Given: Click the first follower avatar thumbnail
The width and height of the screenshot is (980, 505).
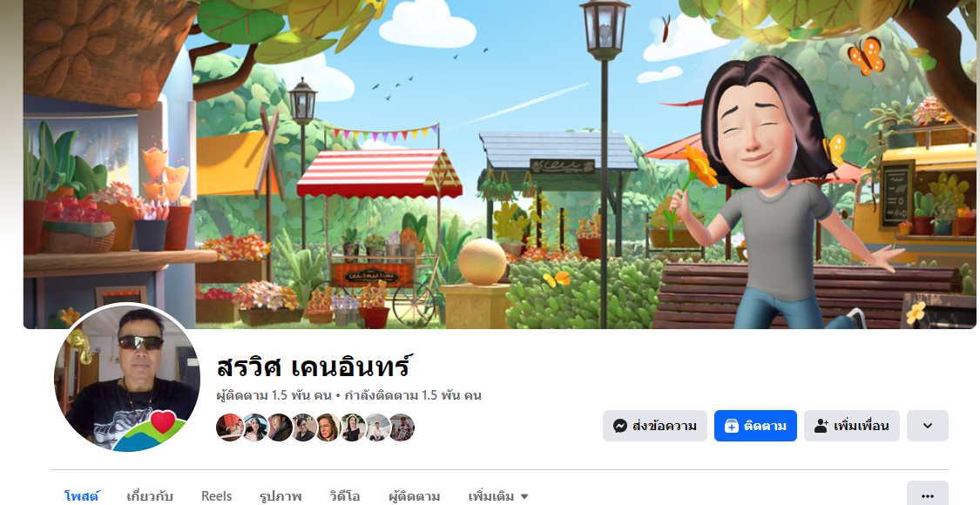Looking at the screenshot, I should (229, 428).
